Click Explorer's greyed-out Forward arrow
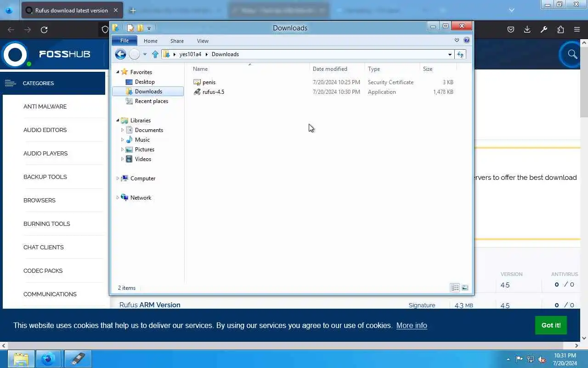Screen dimensions: 588x368 coord(134,54)
